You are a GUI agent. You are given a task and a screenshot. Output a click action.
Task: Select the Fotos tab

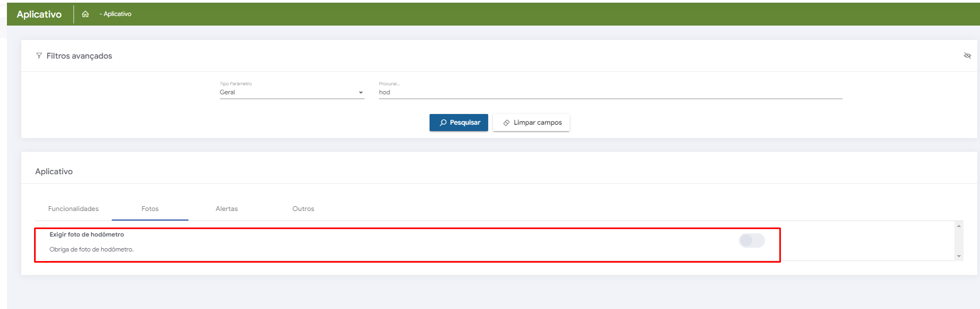pyautogui.click(x=150, y=209)
